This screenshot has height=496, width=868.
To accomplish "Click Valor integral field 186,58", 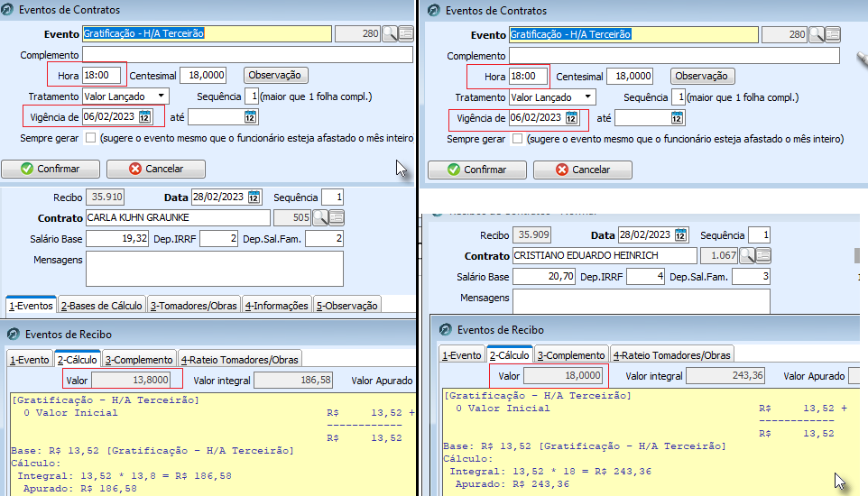I will pyautogui.click(x=293, y=380).
